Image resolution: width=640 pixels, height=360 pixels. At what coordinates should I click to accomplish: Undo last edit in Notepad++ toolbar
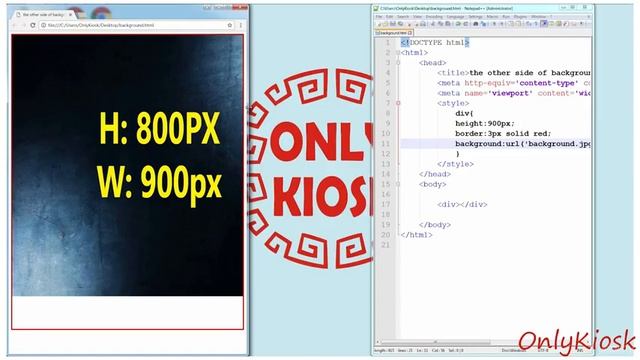click(458, 24)
